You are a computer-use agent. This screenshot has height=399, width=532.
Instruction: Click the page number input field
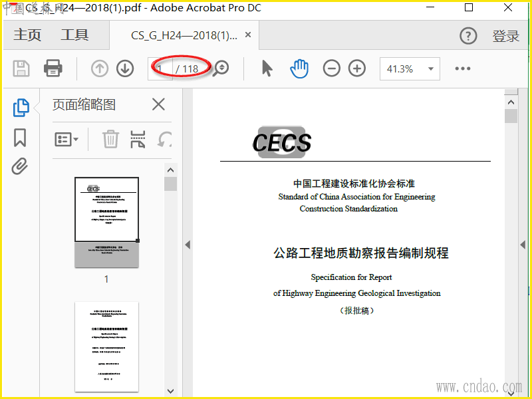160,69
